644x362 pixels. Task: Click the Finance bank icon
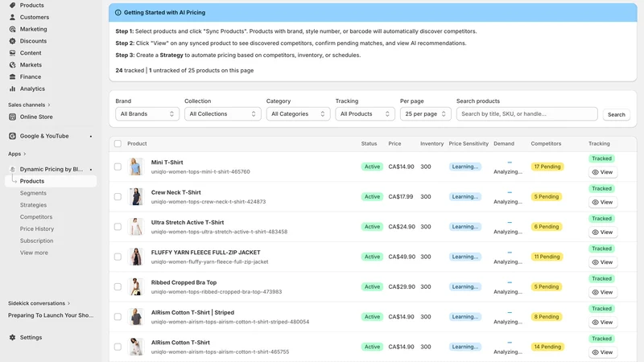12,76
